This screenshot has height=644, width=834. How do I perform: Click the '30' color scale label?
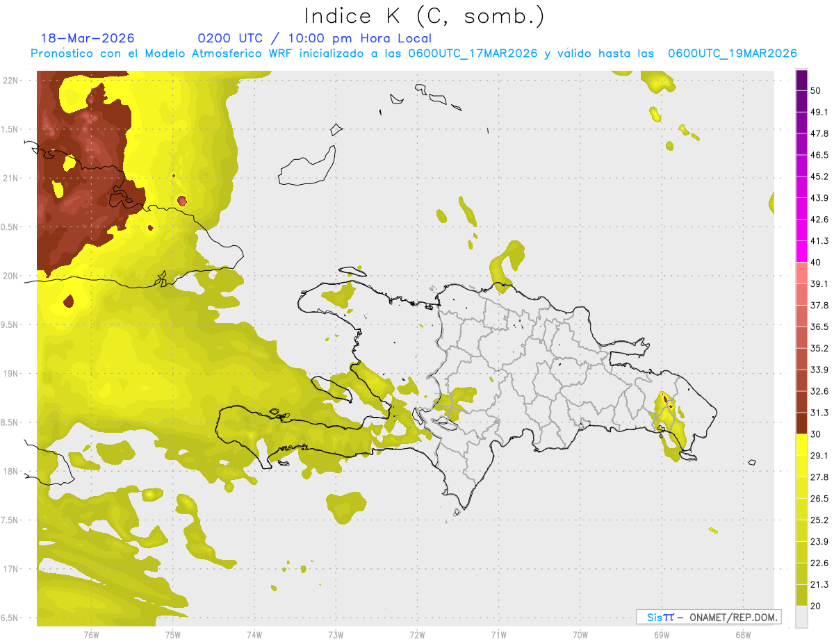coord(816,434)
